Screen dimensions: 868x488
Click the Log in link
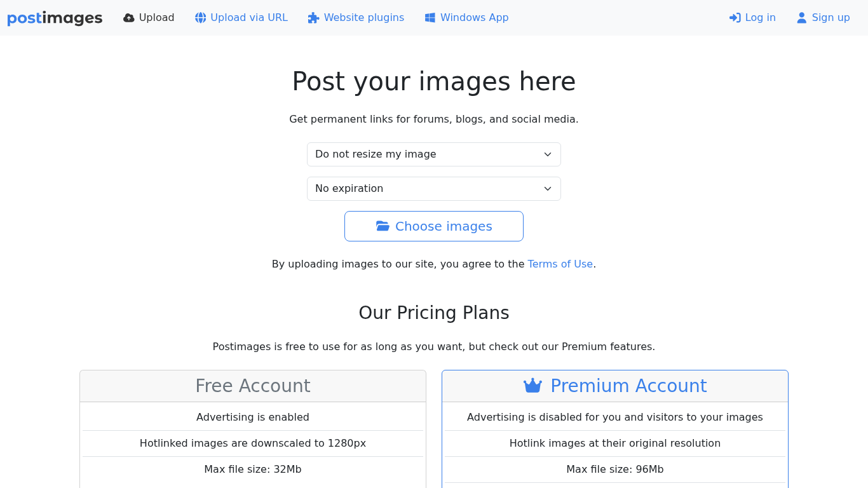760,18
